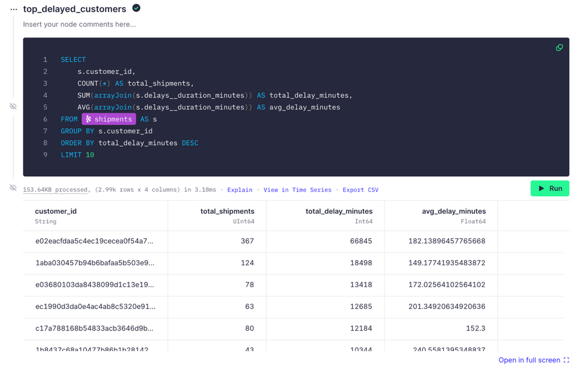Toggle the eye icon beside the results summary
The width and height of the screenshot is (588, 377).
point(13,187)
